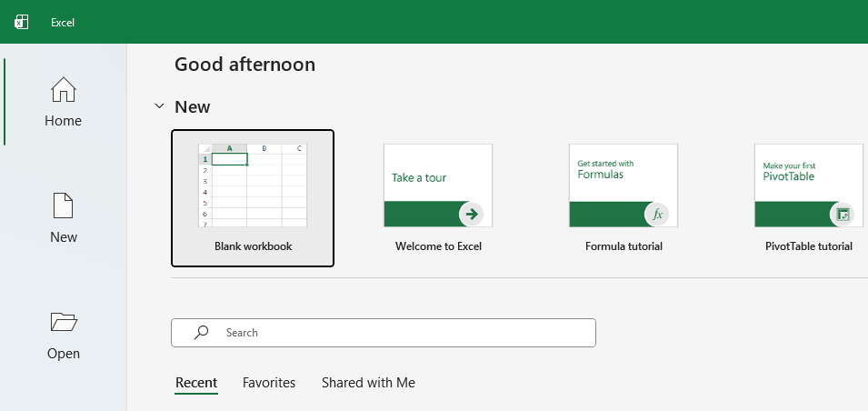The height and width of the screenshot is (411, 868).
Task: Open the Home sidebar item
Action: coord(63,102)
